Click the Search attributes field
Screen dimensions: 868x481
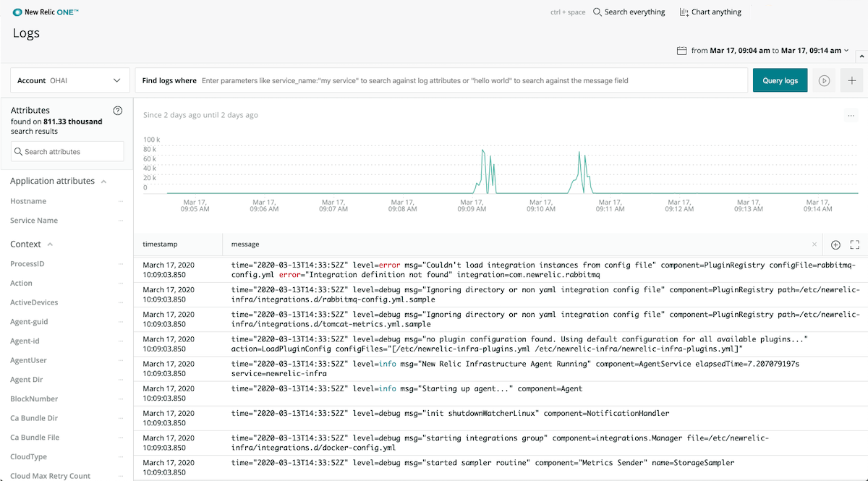tap(67, 151)
